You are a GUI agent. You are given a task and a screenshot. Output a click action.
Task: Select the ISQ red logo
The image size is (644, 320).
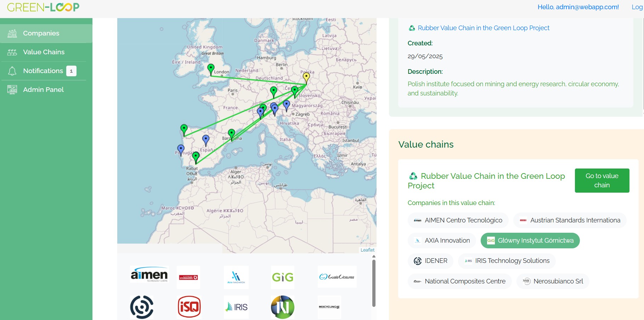pyautogui.click(x=189, y=307)
